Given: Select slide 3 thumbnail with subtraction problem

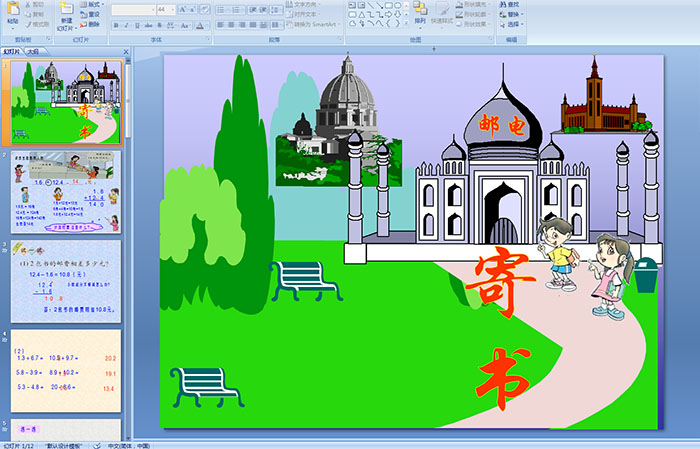Looking at the screenshot, I should pos(66,282).
